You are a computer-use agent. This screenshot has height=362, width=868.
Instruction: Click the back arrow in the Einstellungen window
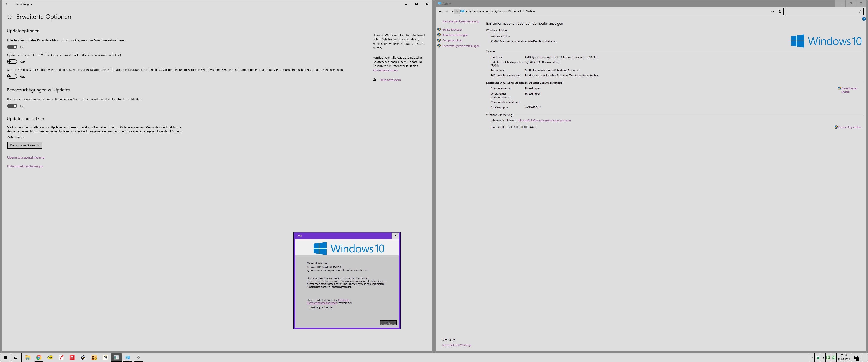[7, 4]
